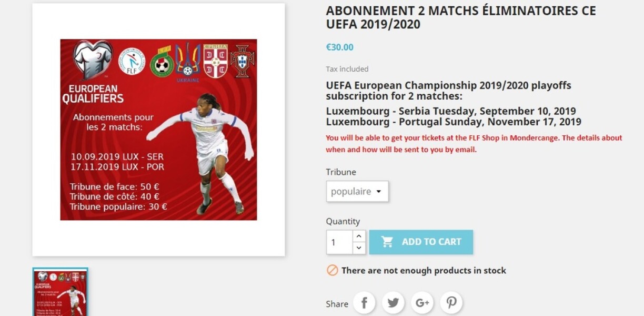Click the FLF logo in product image
The height and width of the screenshot is (316, 644).
(132, 61)
